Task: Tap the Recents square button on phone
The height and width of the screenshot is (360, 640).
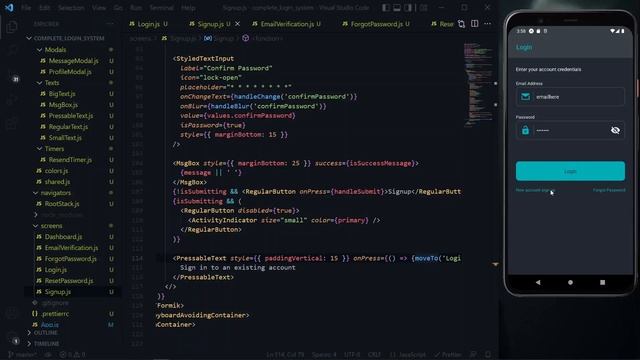Action: (602, 282)
